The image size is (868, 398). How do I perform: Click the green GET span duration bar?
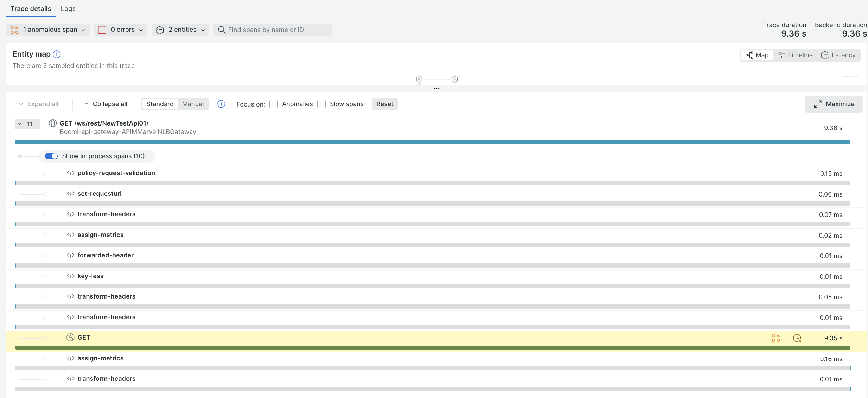tap(433, 348)
